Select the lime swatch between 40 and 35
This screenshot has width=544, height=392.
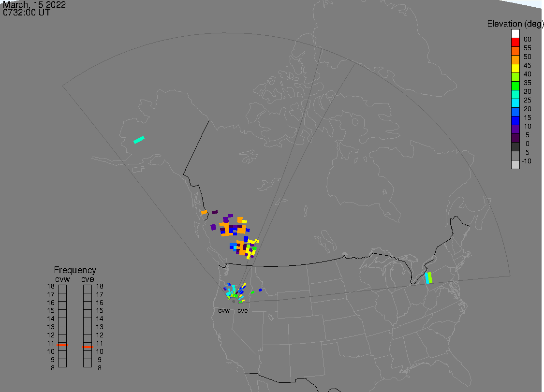click(x=515, y=77)
